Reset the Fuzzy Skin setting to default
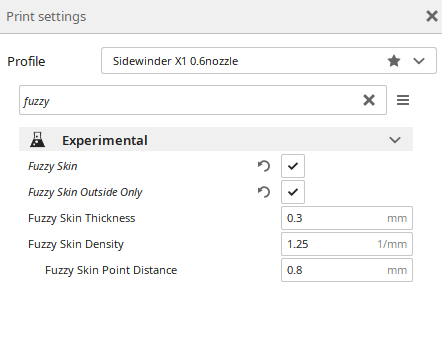This screenshot has height=364, width=442. pyautogui.click(x=264, y=166)
